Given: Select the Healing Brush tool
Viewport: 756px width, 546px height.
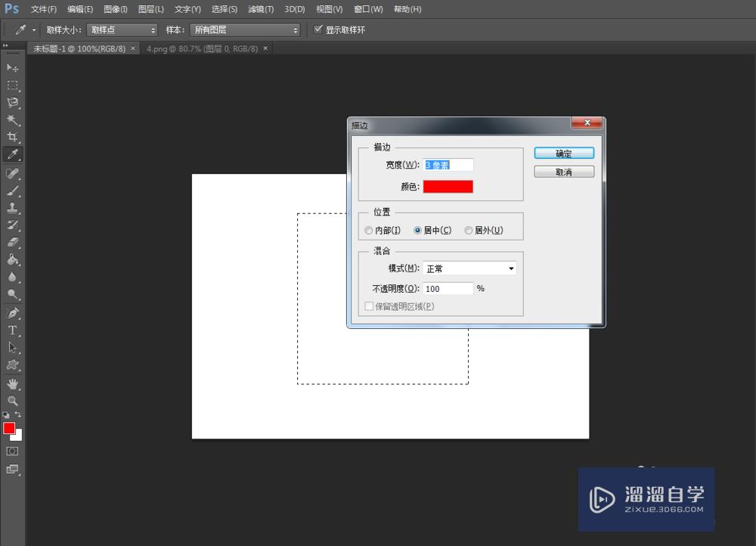Looking at the screenshot, I should click(13, 173).
